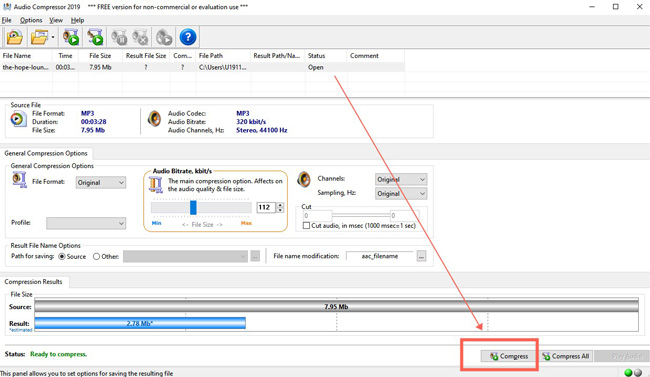
Task: Select the the-hope-loun... file row
Action: (202, 67)
